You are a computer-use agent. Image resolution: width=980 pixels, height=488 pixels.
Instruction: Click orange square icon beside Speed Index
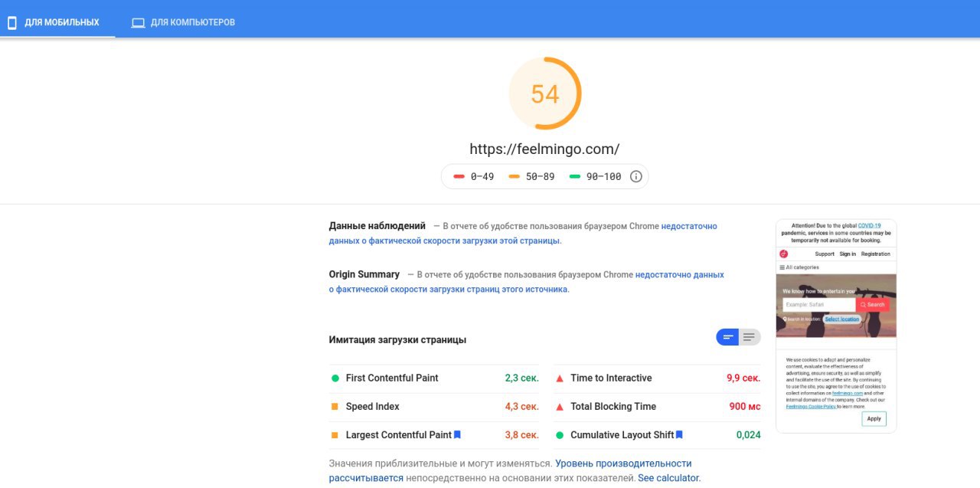[335, 406]
